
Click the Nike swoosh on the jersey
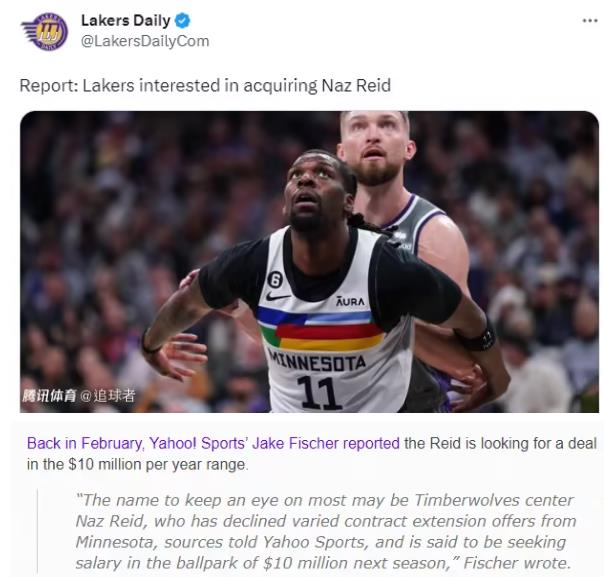tap(278, 297)
